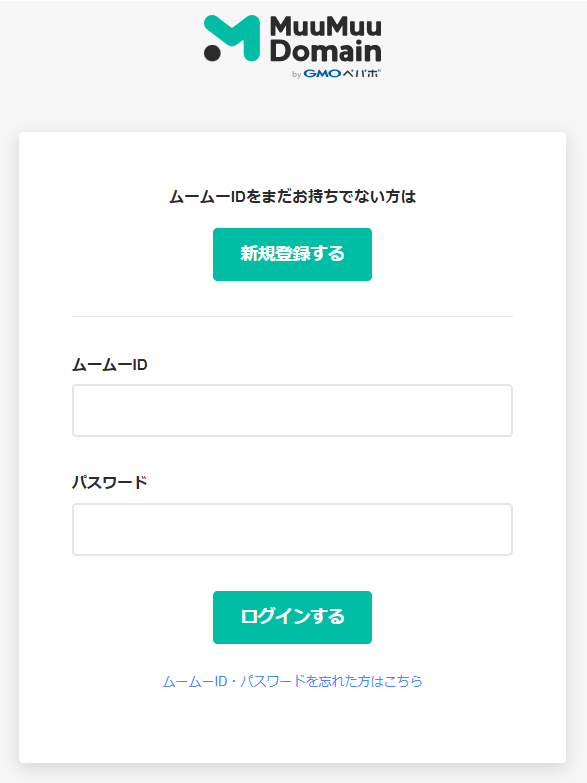Open the forgot ムームーID・パスワード link
Image resolution: width=587 pixels, height=783 pixels.
[x=292, y=681]
